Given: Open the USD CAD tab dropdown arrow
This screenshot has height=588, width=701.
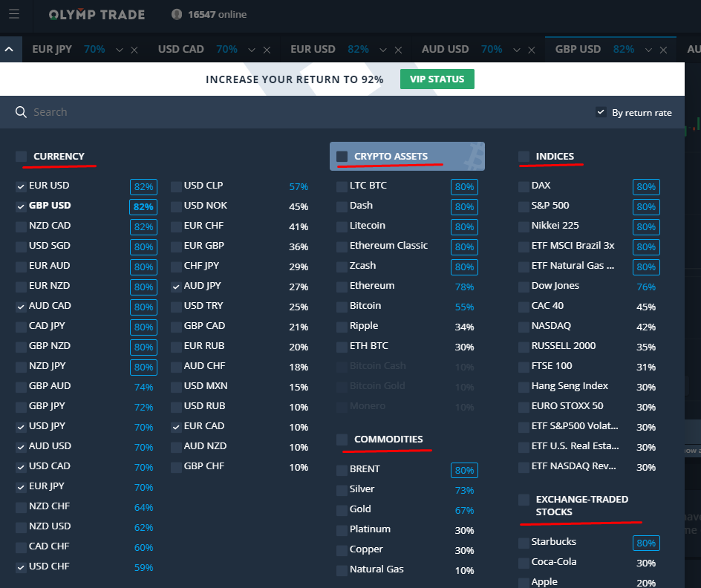Looking at the screenshot, I should 252,50.
